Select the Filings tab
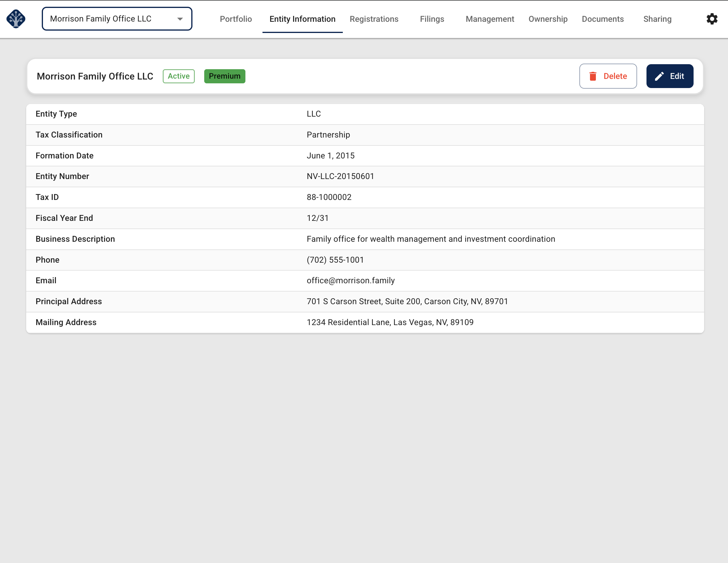 (432, 19)
